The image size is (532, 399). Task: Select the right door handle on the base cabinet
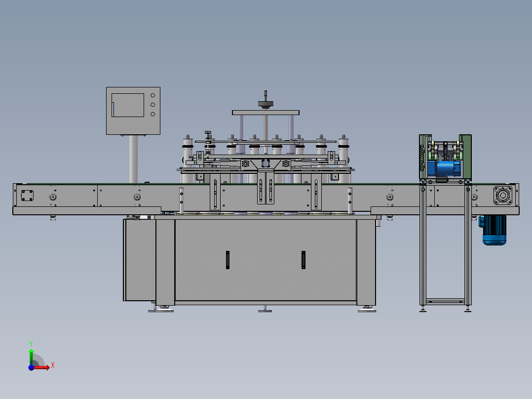click(304, 260)
